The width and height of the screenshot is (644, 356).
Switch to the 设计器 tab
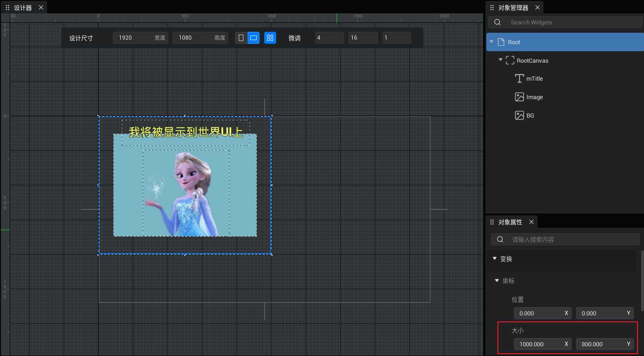click(x=23, y=7)
